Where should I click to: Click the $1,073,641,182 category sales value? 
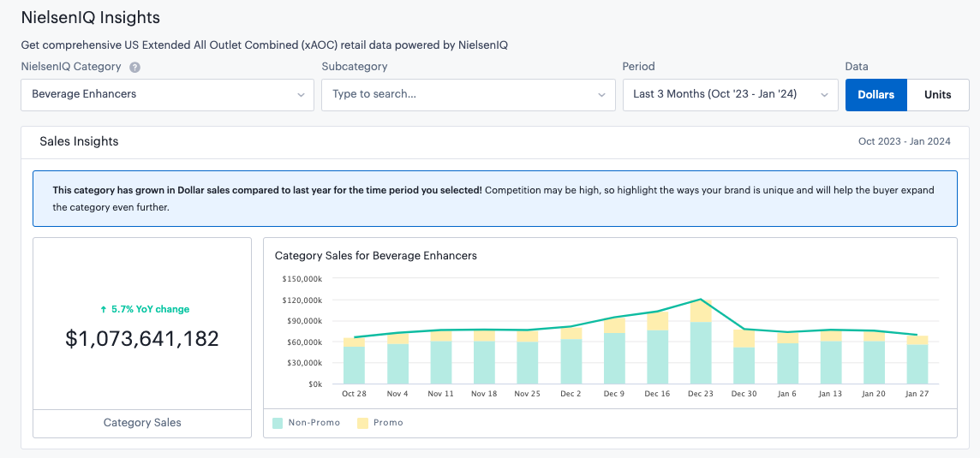click(x=142, y=339)
